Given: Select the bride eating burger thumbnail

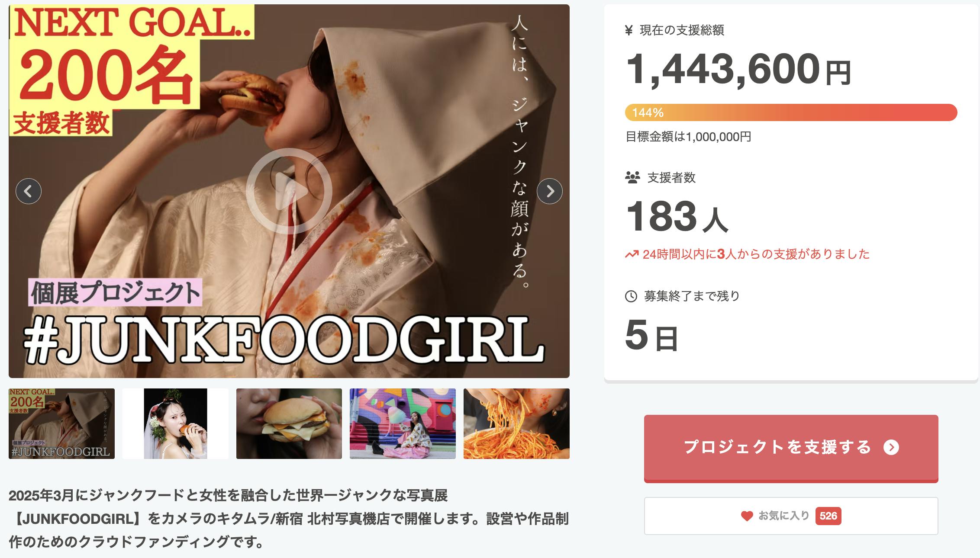Looking at the screenshot, I should point(175,423).
